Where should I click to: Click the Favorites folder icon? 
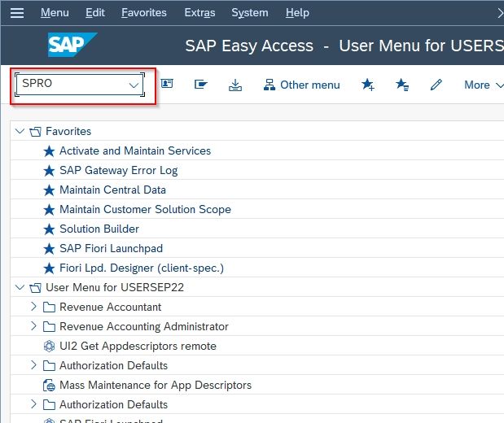[x=35, y=132]
